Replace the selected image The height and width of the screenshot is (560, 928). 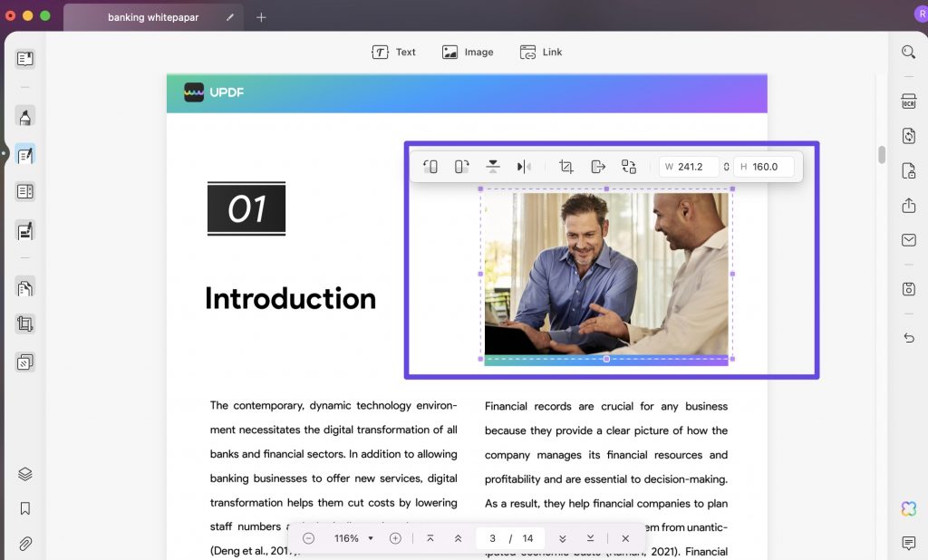tap(629, 166)
